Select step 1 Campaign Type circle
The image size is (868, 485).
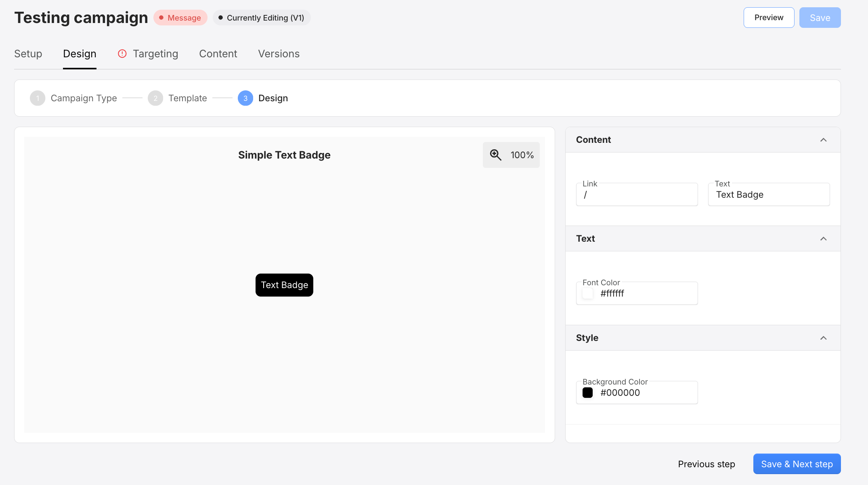click(37, 98)
